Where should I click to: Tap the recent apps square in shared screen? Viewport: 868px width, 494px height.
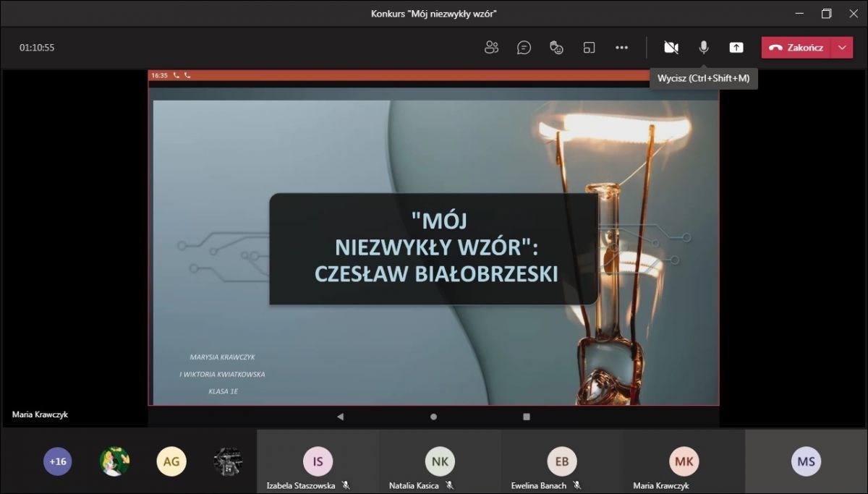point(527,417)
